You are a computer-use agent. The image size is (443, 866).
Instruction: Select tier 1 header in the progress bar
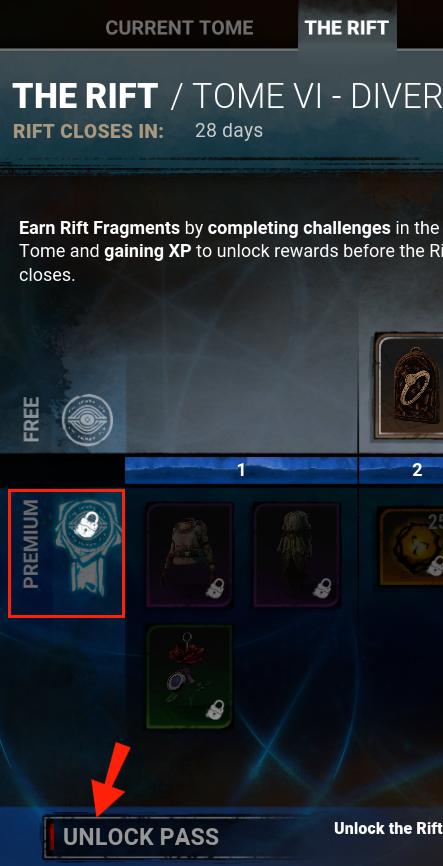click(241, 470)
